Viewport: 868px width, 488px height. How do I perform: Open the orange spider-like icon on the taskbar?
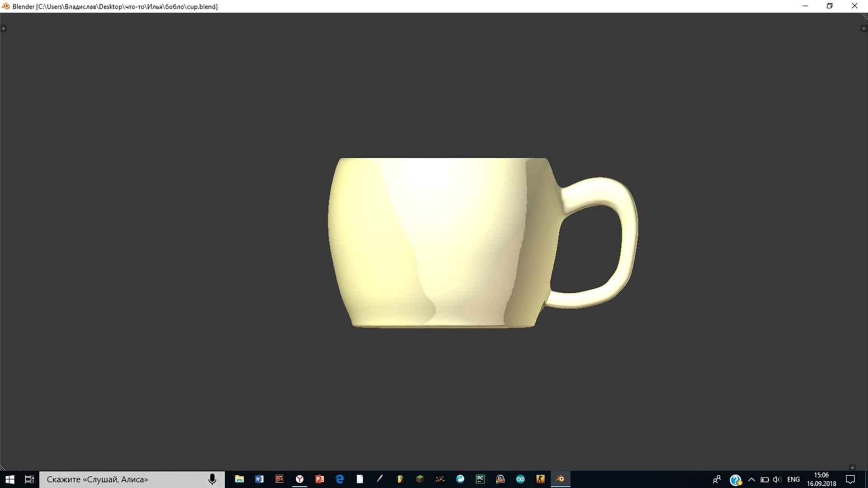440,479
